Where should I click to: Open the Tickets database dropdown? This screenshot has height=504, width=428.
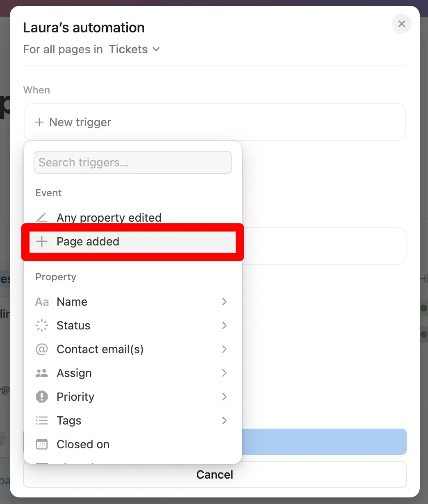coord(134,50)
